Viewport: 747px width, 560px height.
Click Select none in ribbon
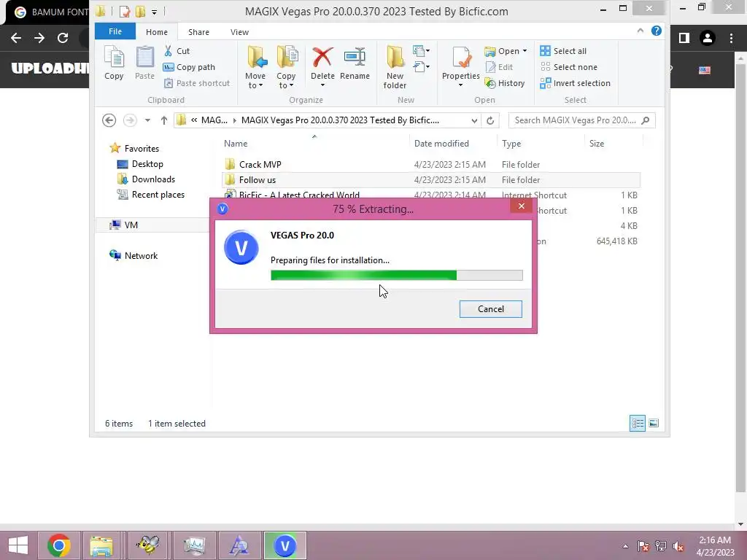[569, 67]
